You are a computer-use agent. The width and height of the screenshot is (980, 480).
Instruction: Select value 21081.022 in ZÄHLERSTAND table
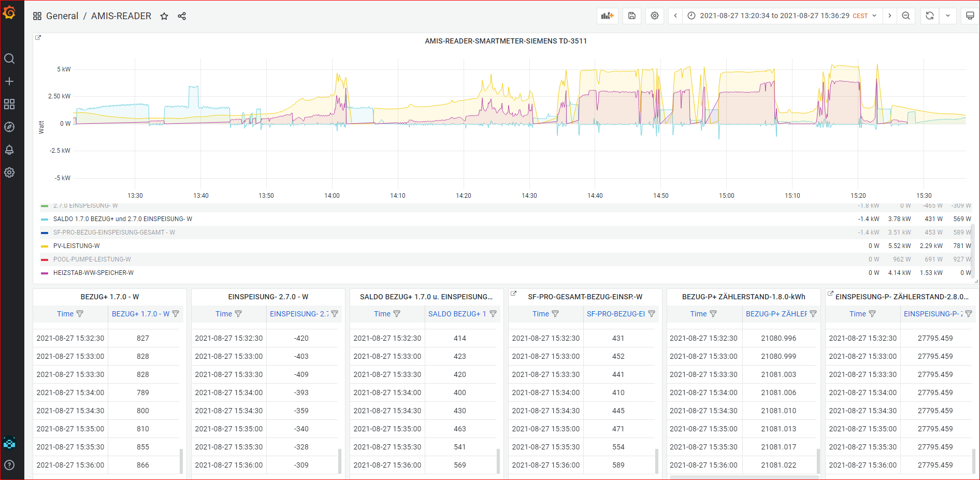pos(779,465)
